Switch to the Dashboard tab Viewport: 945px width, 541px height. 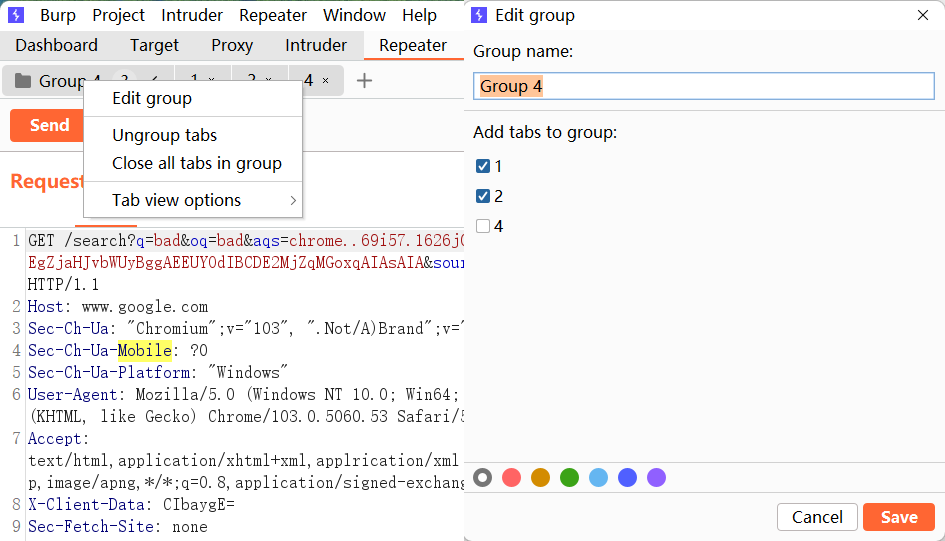click(x=57, y=45)
